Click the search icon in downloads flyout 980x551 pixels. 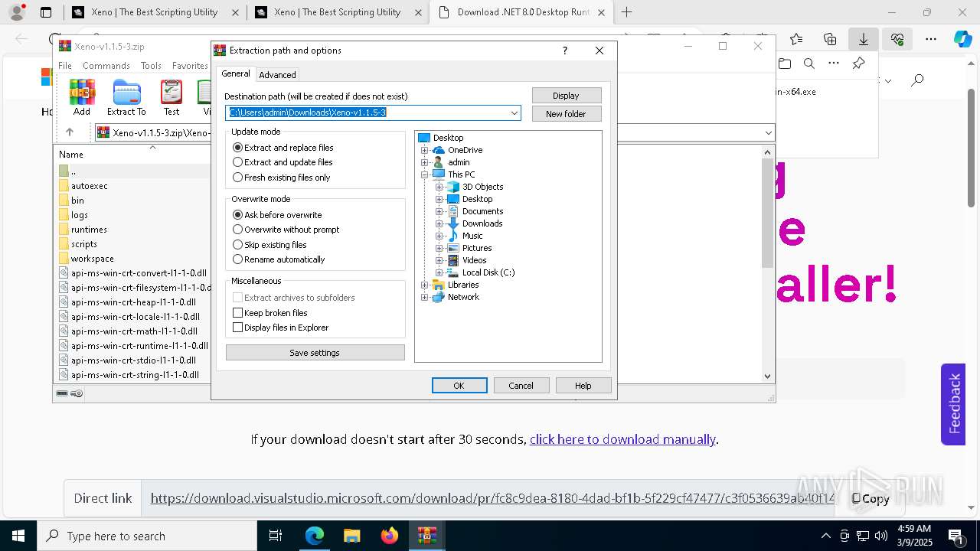[808, 64]
